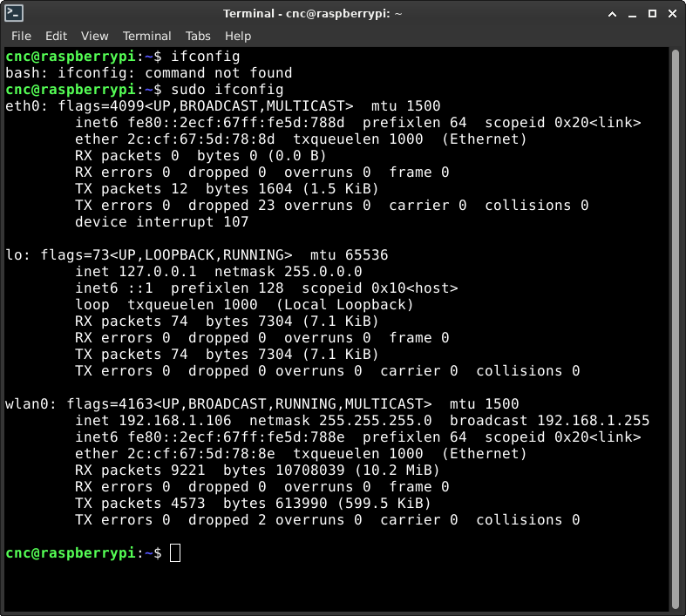The height and width of the screenshot is (616, 686).
Task: Click the loopback address 127.0.0.1
Action: coord(158,272)
